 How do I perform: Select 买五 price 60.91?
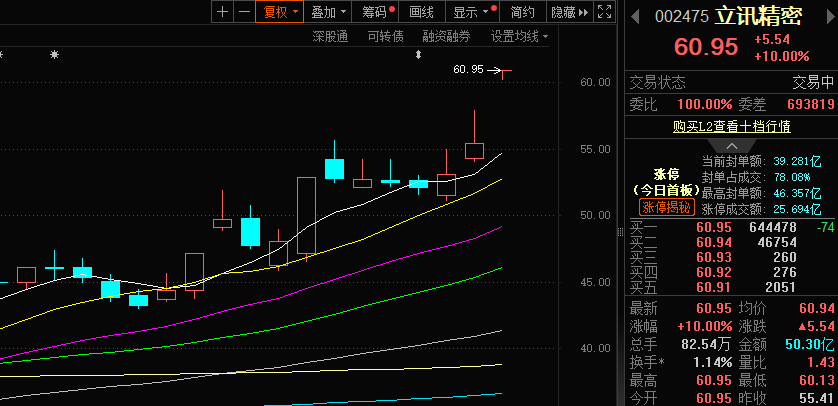pyautogui.click(x=713, y=287)
